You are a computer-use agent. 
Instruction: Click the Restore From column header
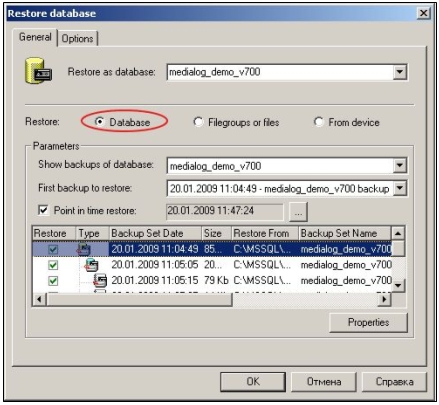point(265,233)
